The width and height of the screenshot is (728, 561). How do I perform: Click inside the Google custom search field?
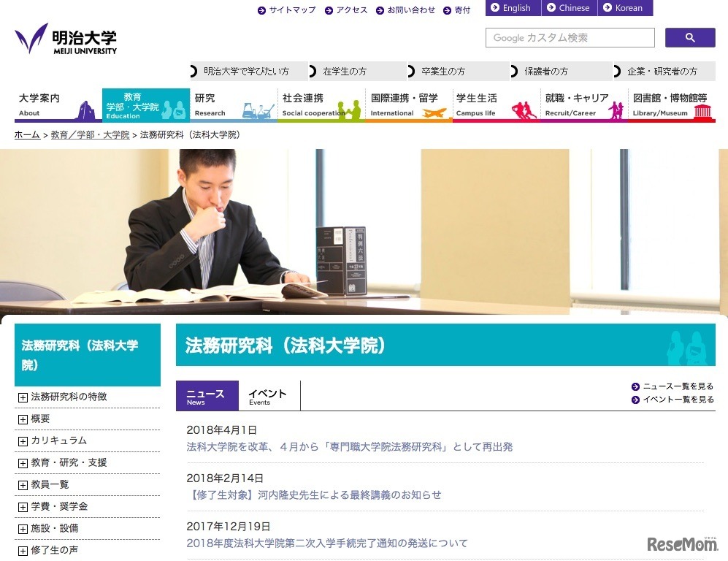click(570, 37)
